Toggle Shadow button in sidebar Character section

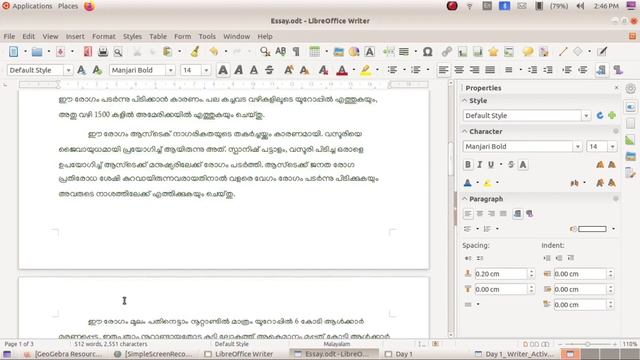pos(523,164)
